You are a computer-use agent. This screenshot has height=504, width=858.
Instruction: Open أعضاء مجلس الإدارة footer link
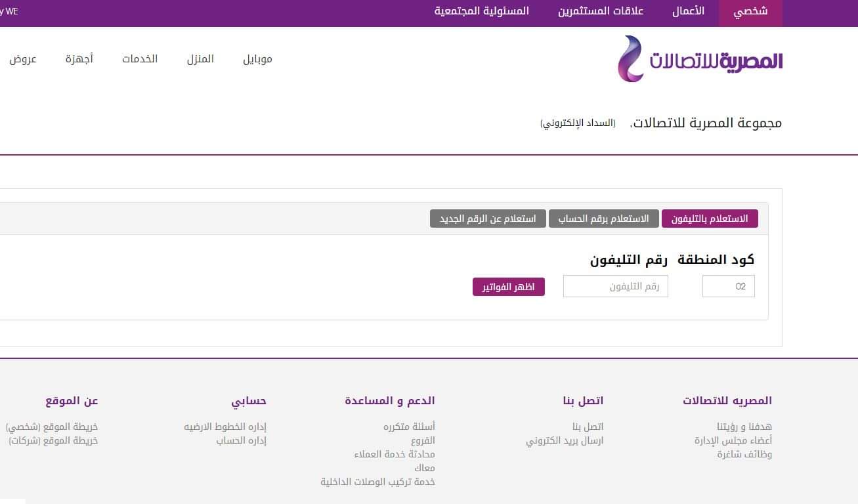point(733,440)
